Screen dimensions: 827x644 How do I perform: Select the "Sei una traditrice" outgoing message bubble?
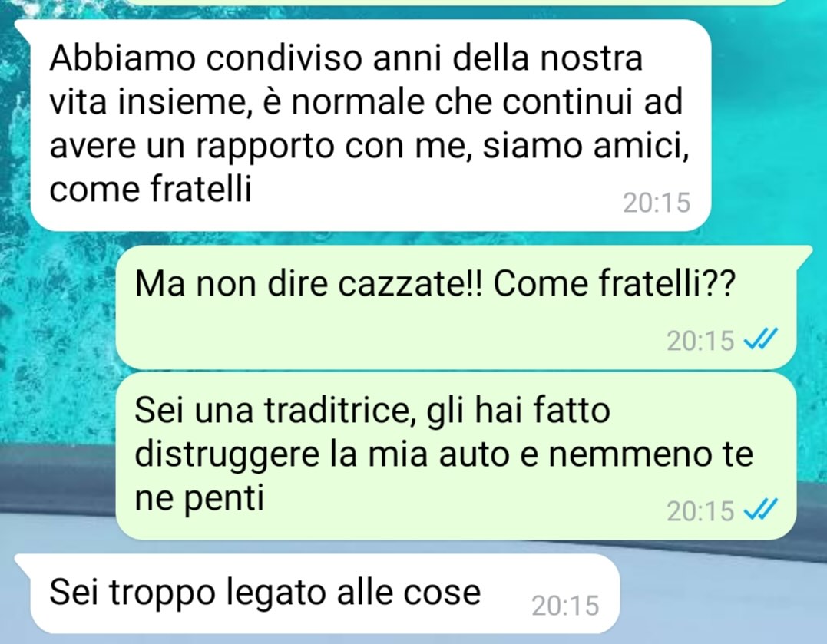455,456
